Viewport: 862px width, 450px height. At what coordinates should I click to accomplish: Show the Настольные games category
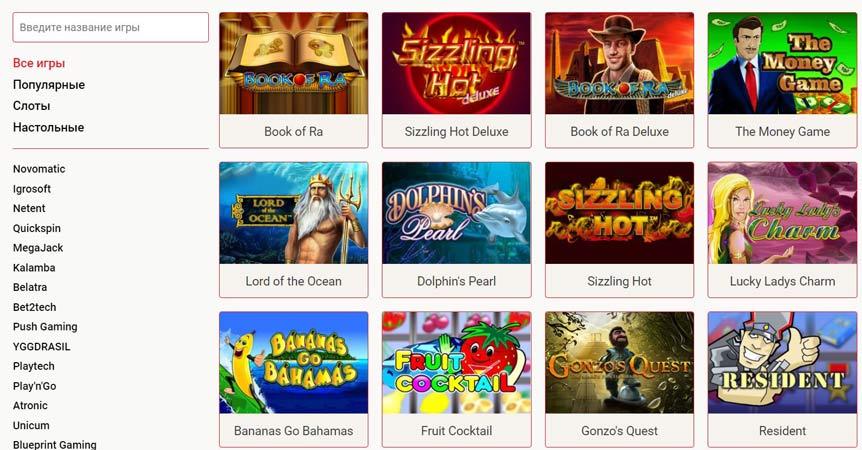coord(48,127)
